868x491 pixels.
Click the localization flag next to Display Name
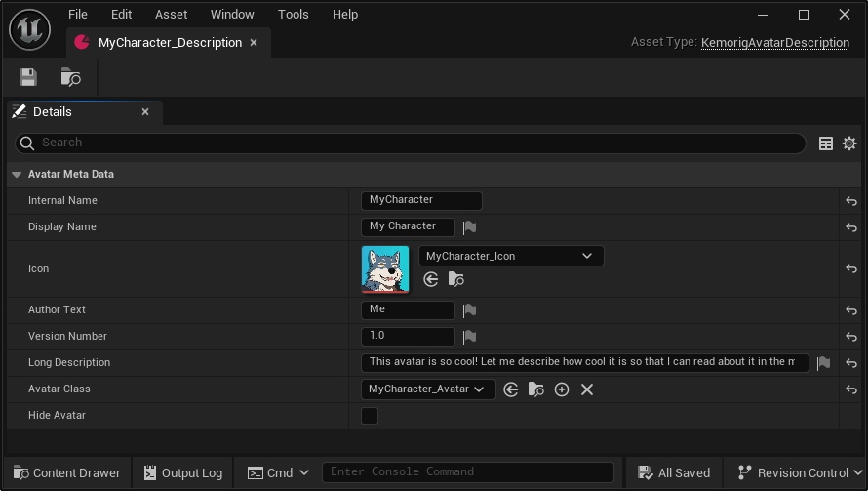pyautogui.click(x=469, y=227)
